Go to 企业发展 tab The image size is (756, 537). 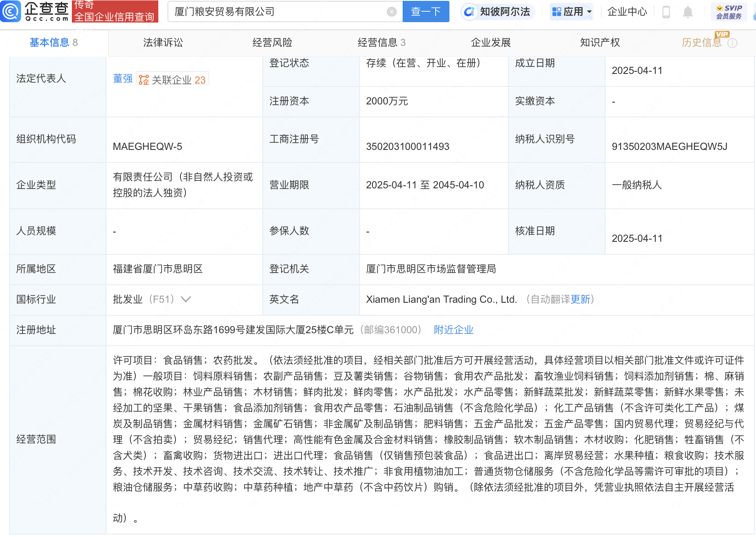pos(491,43)
